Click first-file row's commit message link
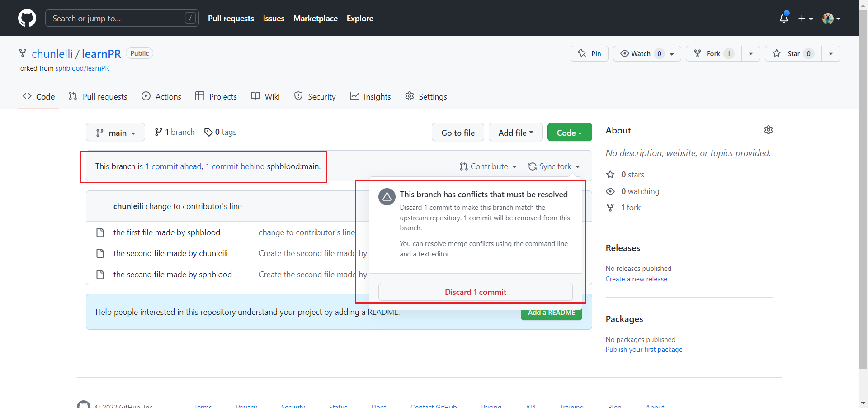 tap(307, 232)
